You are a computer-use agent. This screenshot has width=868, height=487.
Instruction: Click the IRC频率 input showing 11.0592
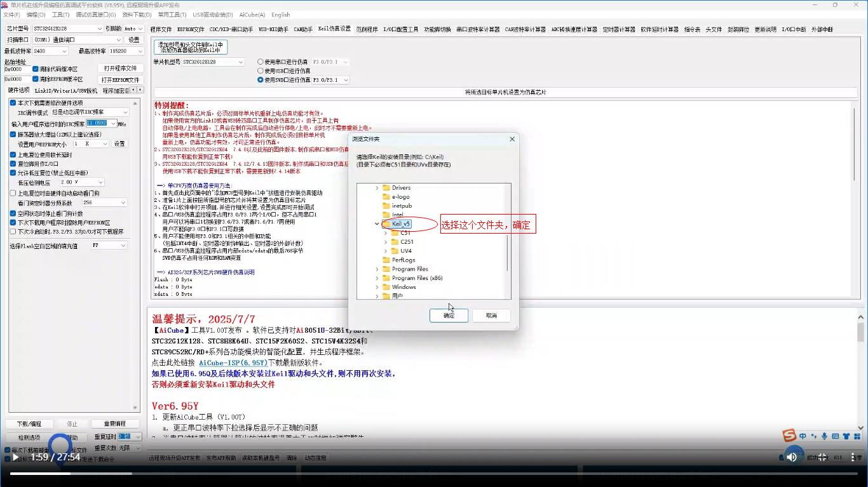click(101, 123)
